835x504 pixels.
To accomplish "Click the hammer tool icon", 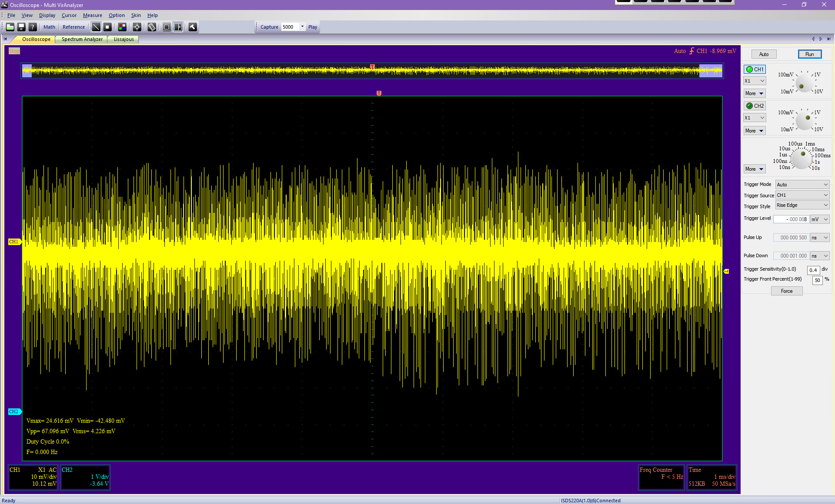I will click(x=193, y=27).
